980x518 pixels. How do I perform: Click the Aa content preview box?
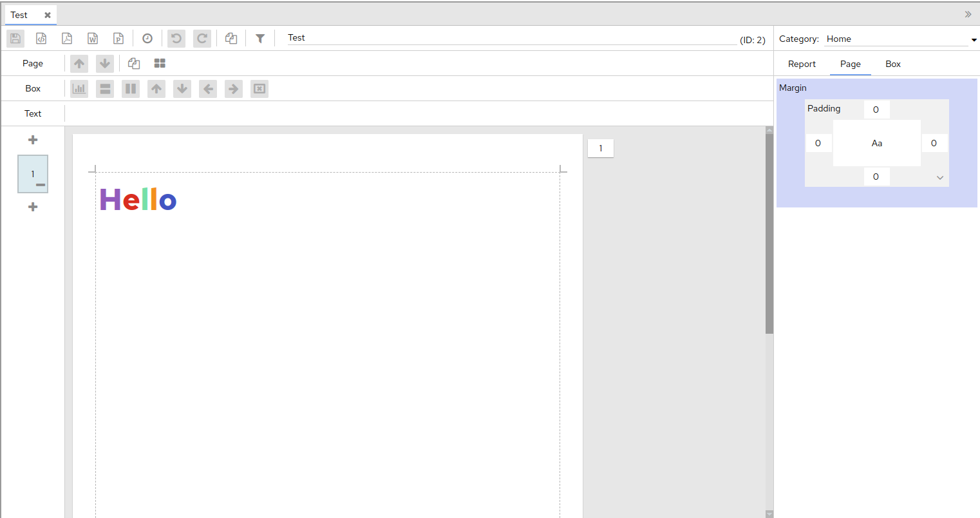point(877,143)
